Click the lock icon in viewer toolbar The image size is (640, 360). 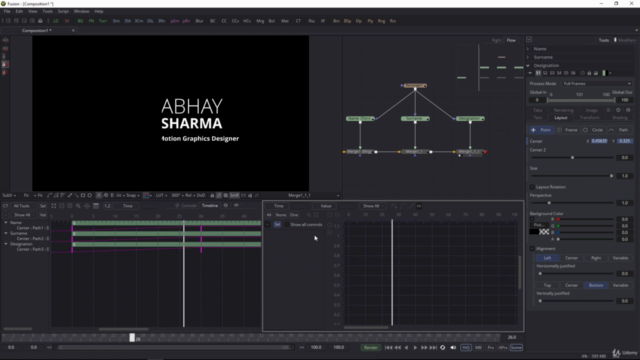click(212, 196)
